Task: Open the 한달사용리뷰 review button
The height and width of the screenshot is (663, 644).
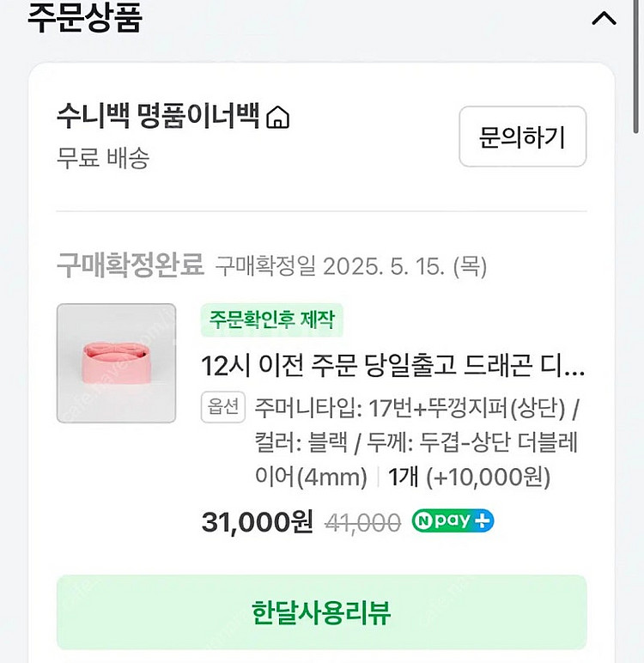Action: click(x=321, y=613)
